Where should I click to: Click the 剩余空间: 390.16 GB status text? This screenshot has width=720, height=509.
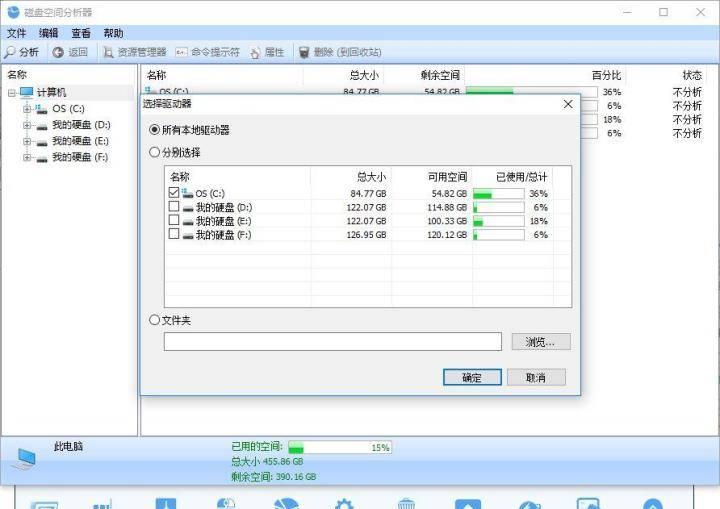(x=274, y=477)
